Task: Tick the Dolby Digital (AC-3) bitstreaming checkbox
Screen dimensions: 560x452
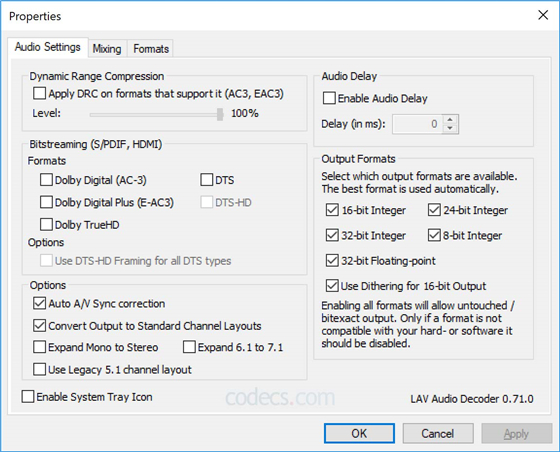Action: click(x=46, y=180)
